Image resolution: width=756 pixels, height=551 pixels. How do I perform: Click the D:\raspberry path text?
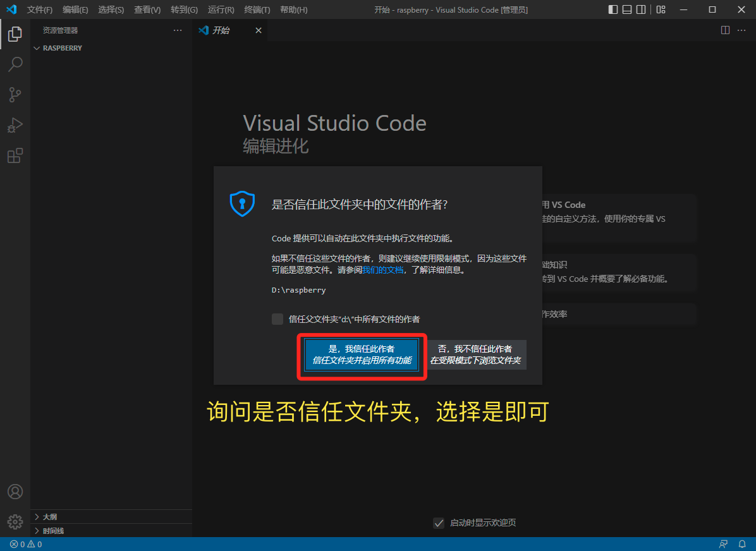[x=298, y=290]
